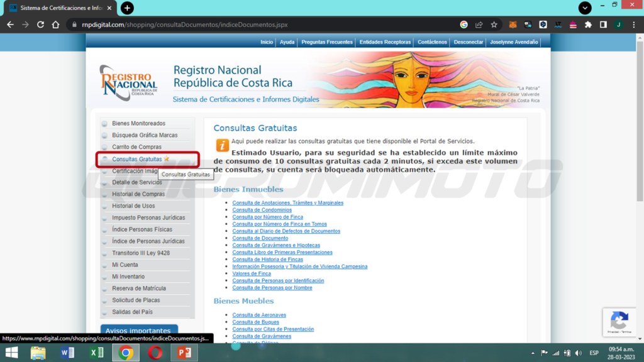
Task: Open Salidas del País in sidebar
Action: 132,312
